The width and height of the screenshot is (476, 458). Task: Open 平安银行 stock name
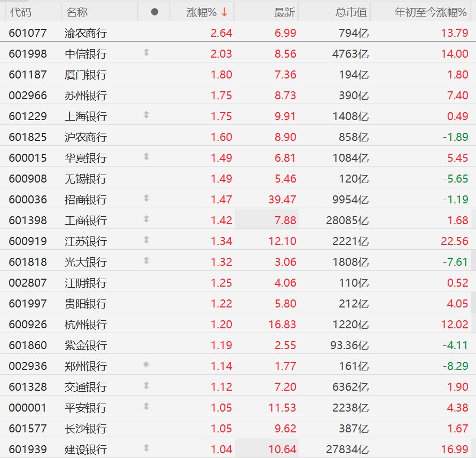coord(85,408)
